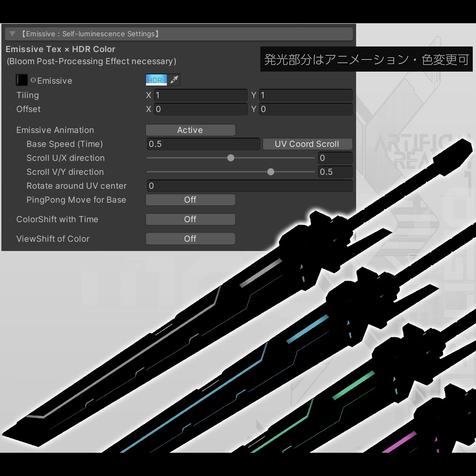Pick a color with the eyedropper icon
The height and width of the screenshot is (476, 476).
point(174,80)
